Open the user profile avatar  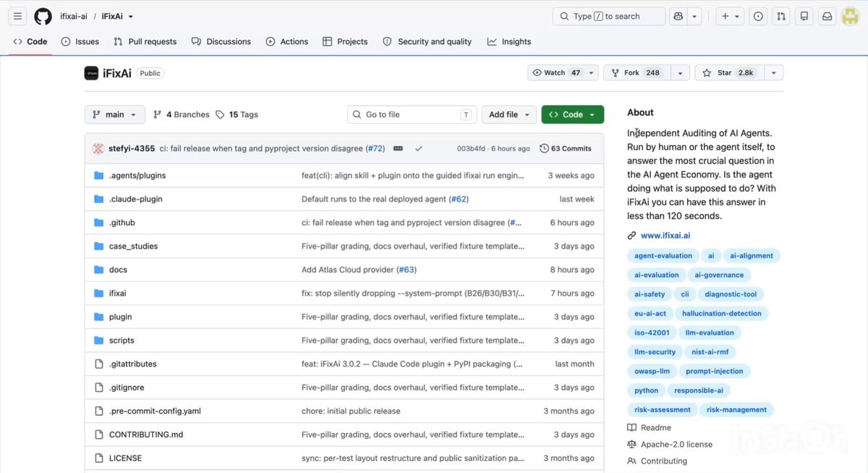(x=850, y=17)
